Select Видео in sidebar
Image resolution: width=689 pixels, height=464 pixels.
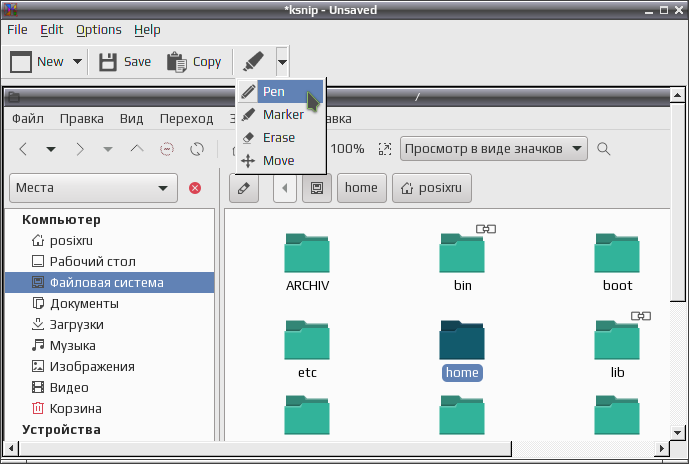[109, 388]
